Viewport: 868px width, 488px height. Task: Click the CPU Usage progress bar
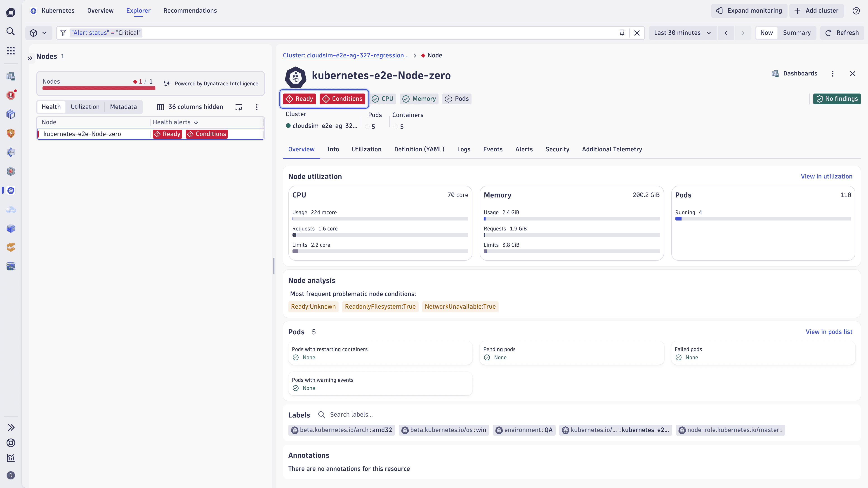pyautogui.click(x=380, y=218)
